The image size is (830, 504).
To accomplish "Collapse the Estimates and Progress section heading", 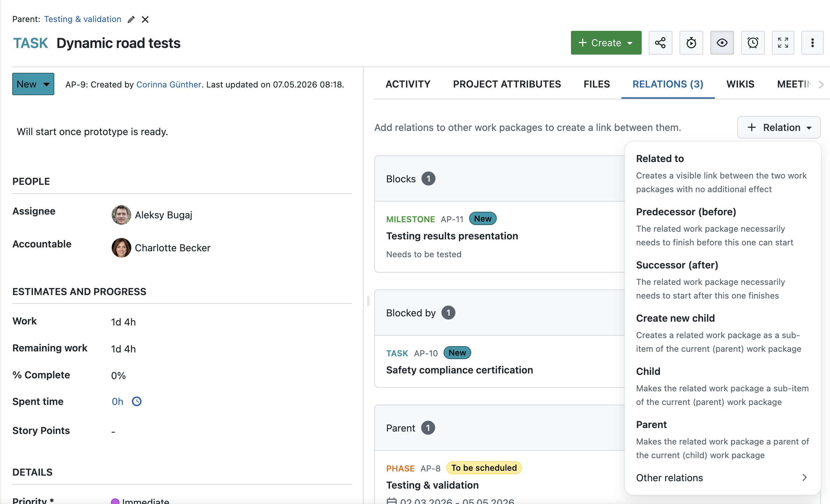I will tap(79, 292).
